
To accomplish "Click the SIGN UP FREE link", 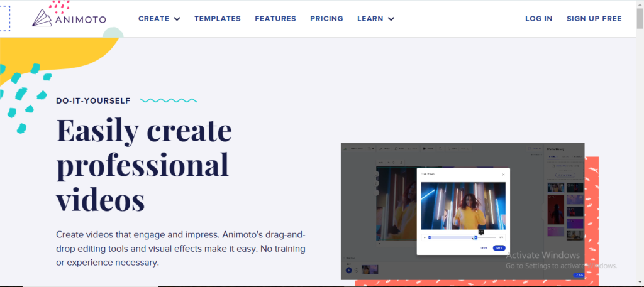I will pyautogui.click(x=594, y=19).
